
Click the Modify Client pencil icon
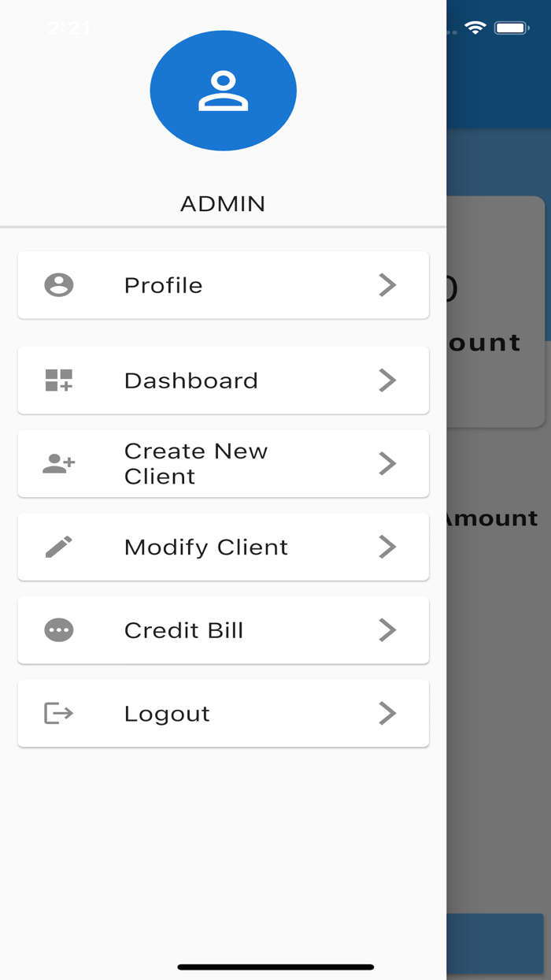59,547
